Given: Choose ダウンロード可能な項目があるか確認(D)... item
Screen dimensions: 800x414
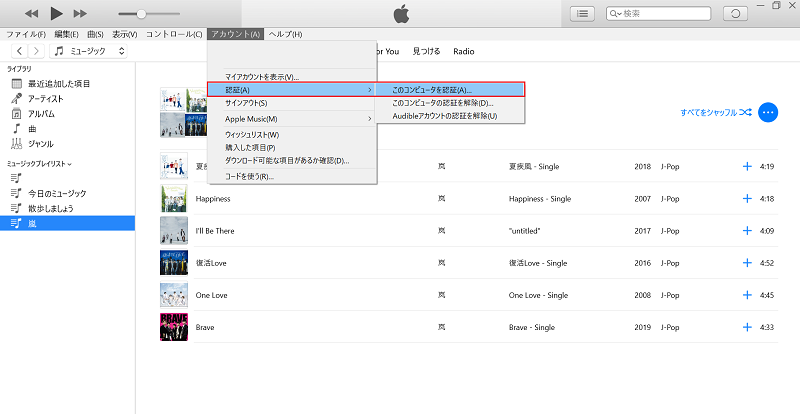Looking at the screenshot, I should [292, 161].
